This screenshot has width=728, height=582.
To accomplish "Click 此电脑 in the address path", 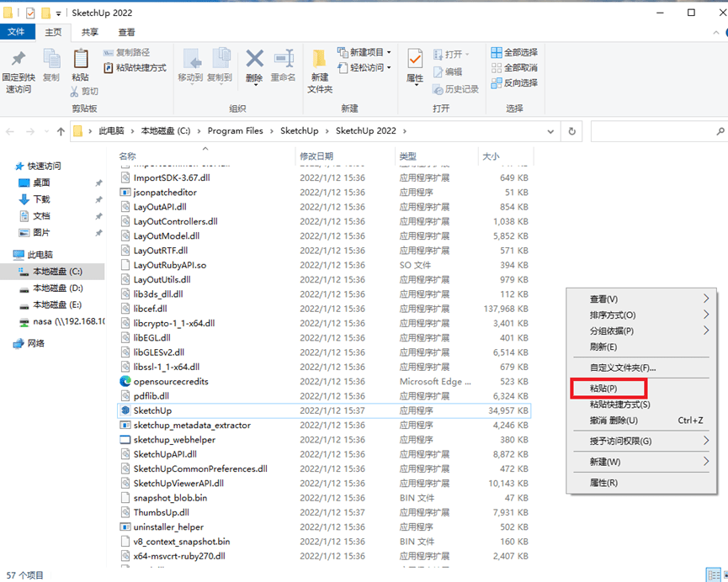I will 111,131.
